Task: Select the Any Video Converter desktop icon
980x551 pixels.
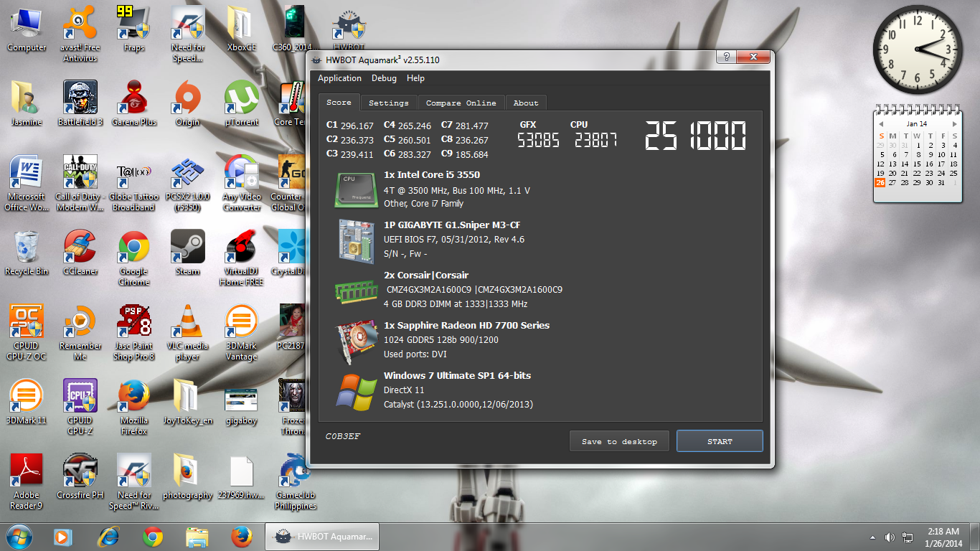Action: pyautogui.click(x=241, y=184)
